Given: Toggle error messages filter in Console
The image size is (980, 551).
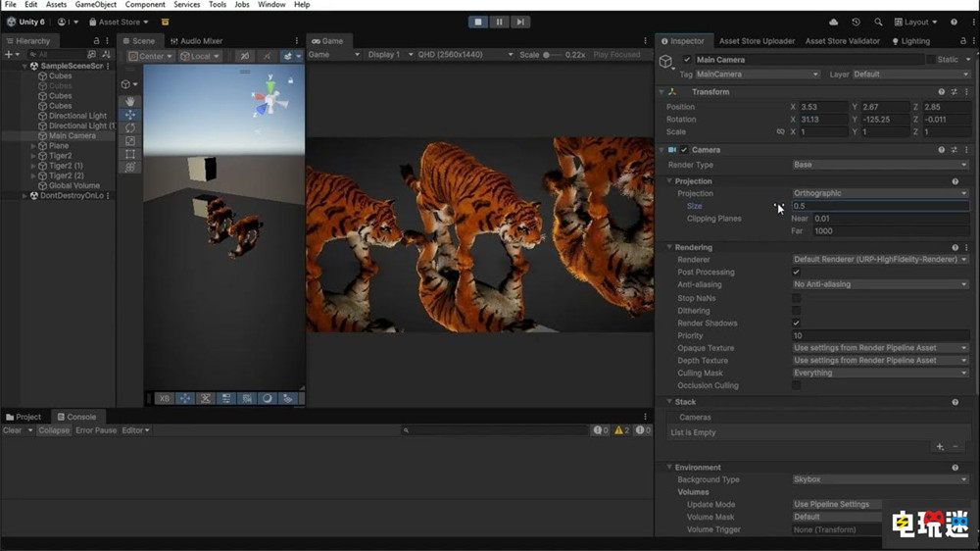Looking at the screenshot, I should click(643, 430).
